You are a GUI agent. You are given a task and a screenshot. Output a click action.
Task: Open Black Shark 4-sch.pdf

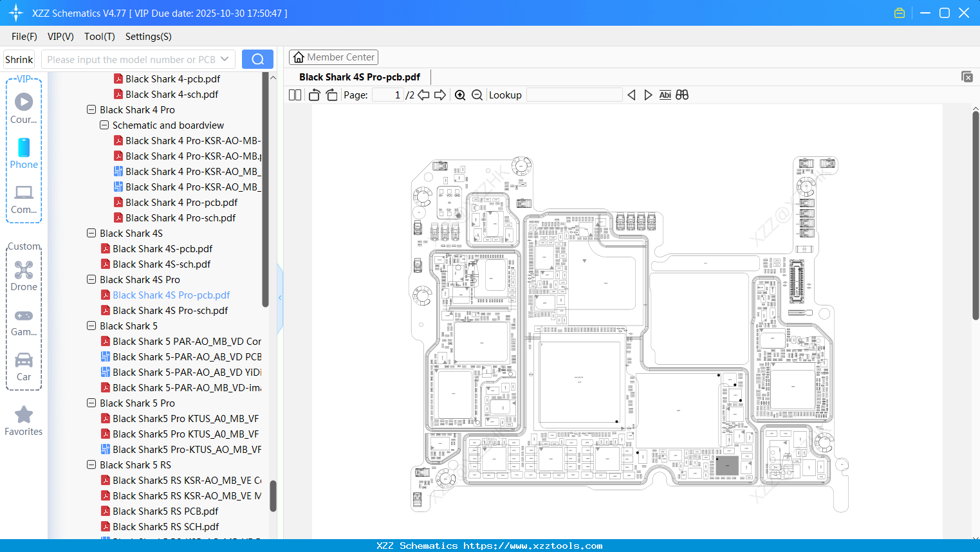[172, 95]
